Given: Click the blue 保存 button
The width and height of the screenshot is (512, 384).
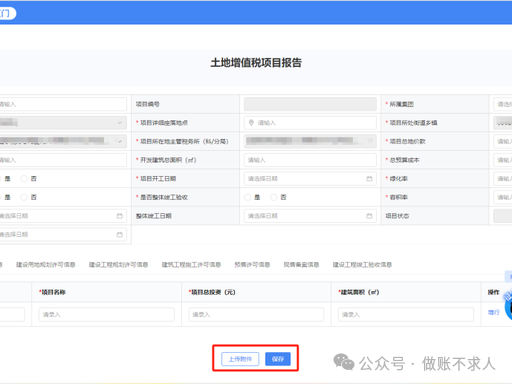Looking at the screenshot, I should [278, 359].
